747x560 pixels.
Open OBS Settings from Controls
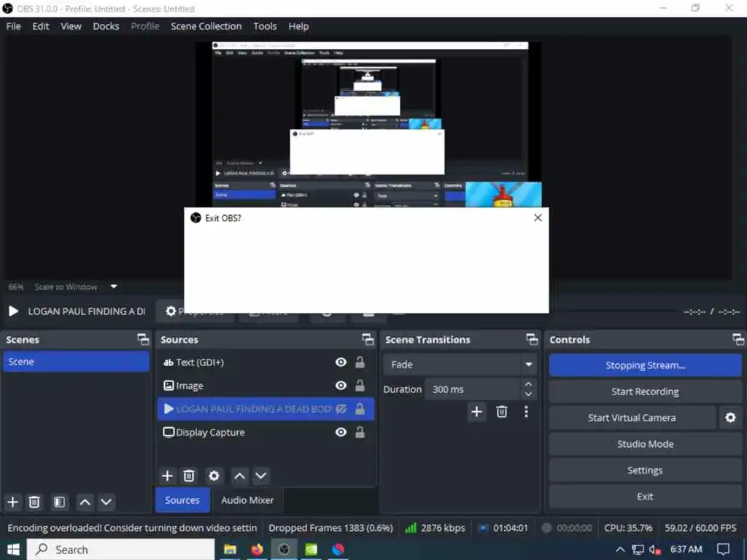(645, 470)
